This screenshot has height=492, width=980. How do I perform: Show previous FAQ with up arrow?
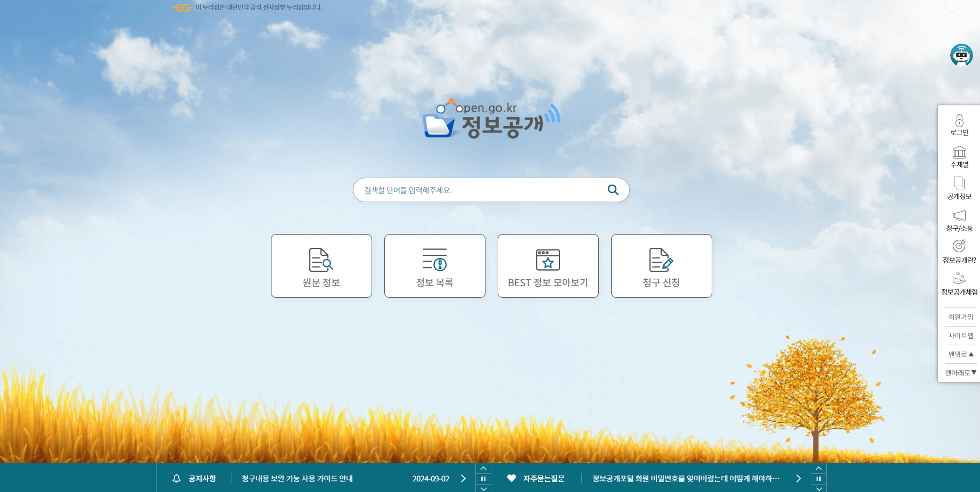click(819, 468)
